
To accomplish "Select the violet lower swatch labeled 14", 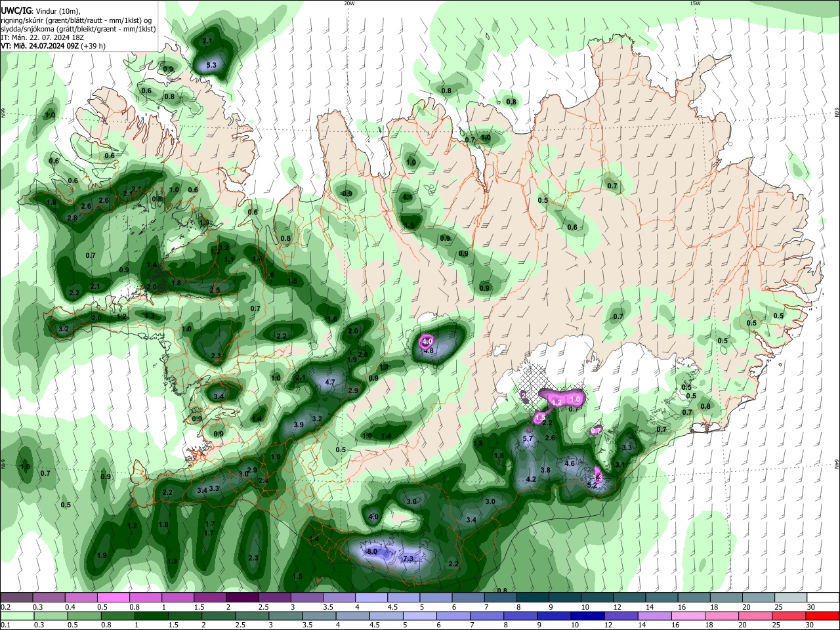I will click(x=656, y=616).
